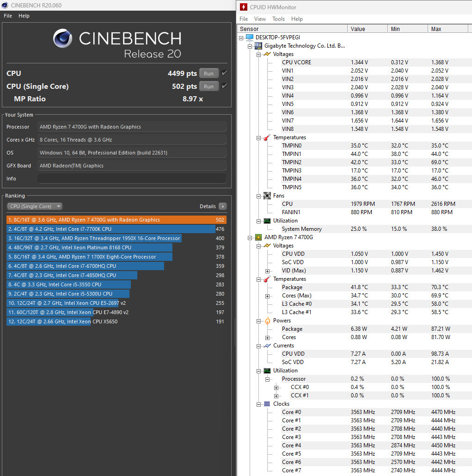The image size is (472, 476).
Task: Toggle the CPU test checkbox
Action: pos(224,73)
